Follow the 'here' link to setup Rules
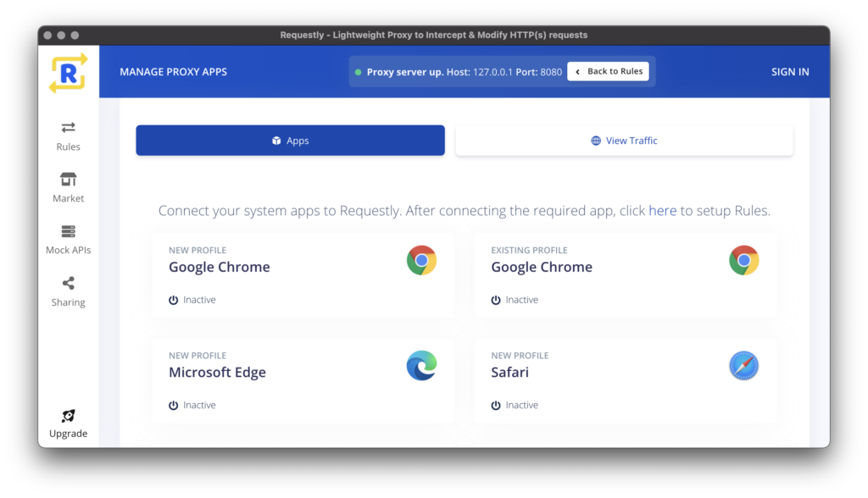Image resolution: width=868 pixels, height=498 pixels. click(x=662, y=211)
